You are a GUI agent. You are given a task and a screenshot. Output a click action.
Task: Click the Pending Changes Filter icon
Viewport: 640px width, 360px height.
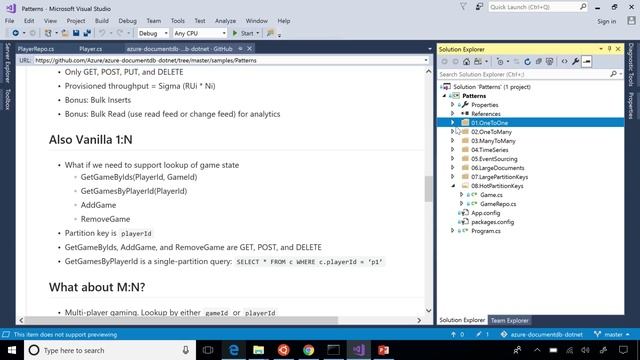pyautogui.click(x=500, y=62)
